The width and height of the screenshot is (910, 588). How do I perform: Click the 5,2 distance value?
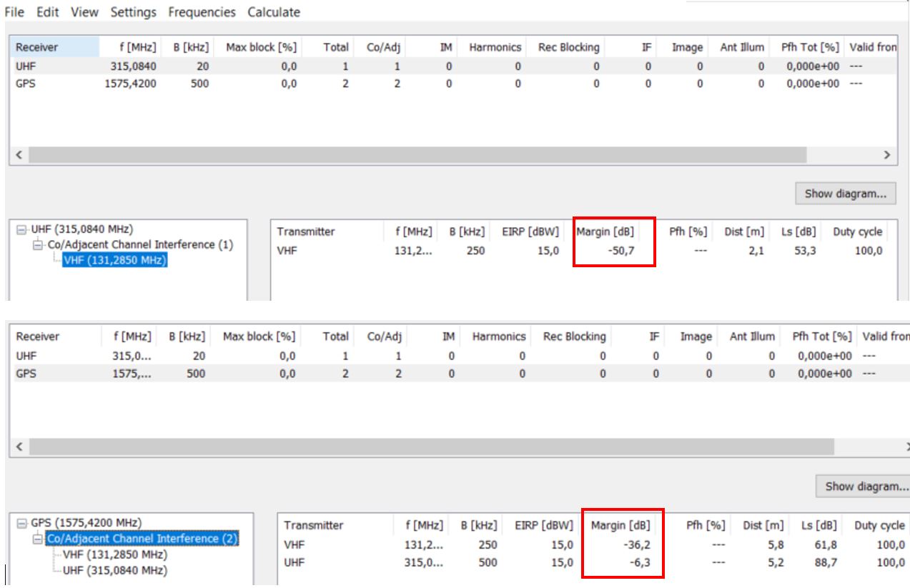tap(775, 562)
